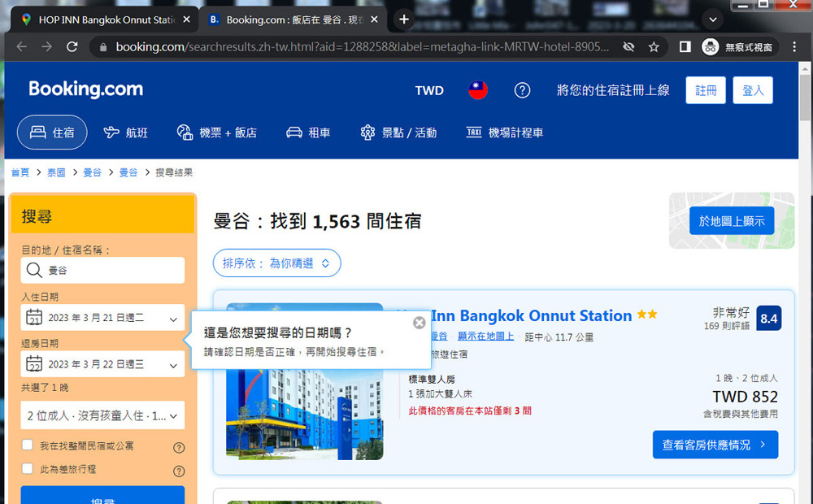Click the 8.4 review score badge

click(768, 319)
